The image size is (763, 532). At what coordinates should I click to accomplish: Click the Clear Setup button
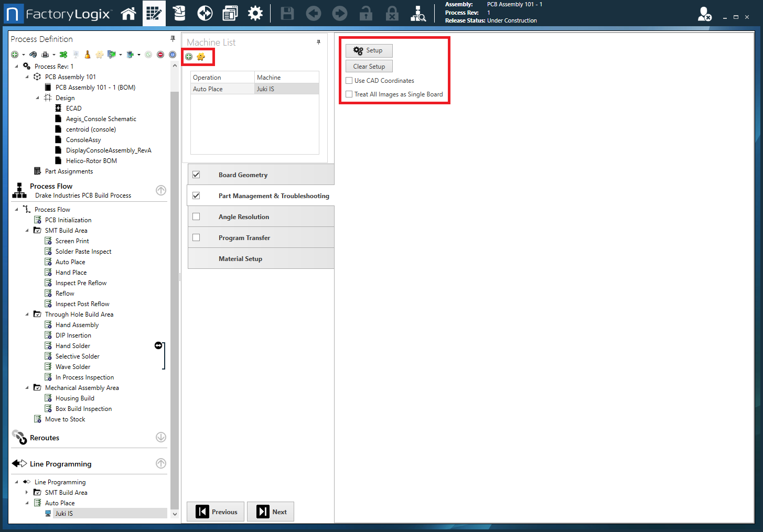click(369, 67)
